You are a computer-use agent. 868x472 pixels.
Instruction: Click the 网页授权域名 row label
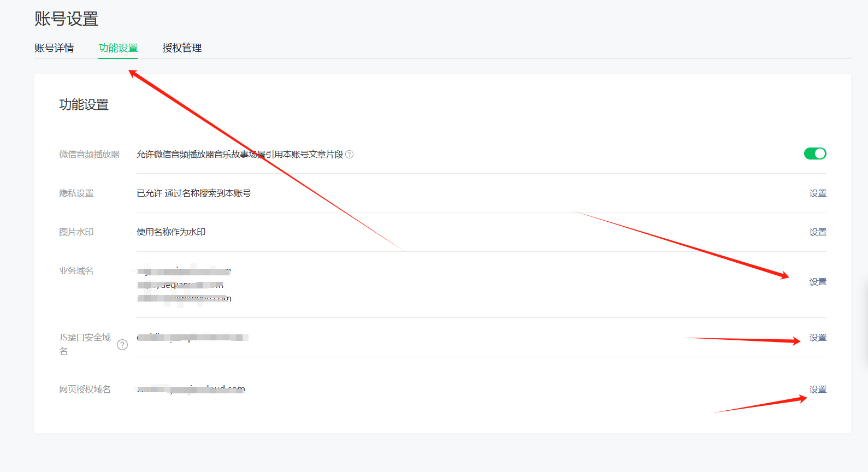(85, 390)
